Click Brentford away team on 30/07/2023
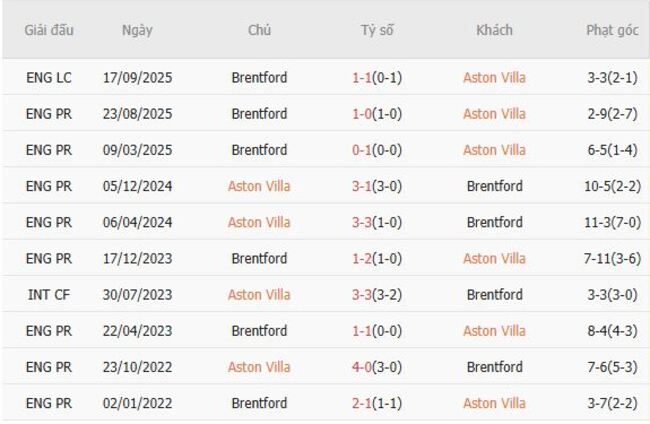650x424 pixels. tap(494, 295)
